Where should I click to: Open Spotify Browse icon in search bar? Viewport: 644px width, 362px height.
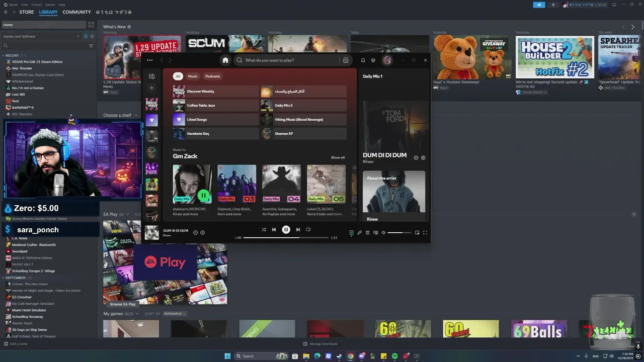point(345,60)
